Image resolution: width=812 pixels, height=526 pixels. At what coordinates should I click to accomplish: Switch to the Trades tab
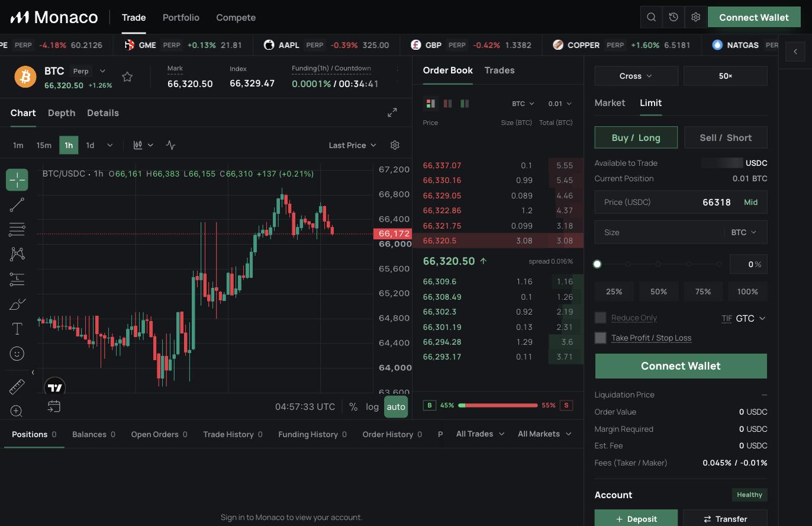tap(500, 70)
